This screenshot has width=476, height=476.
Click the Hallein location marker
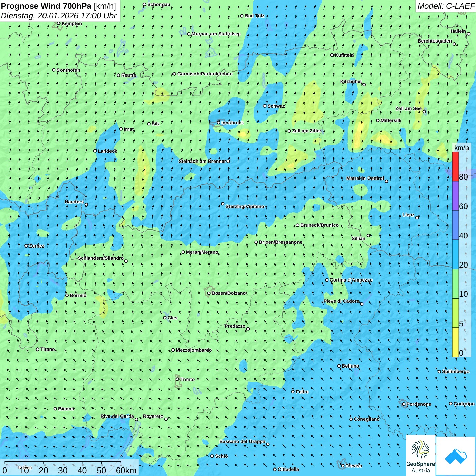tap(469, 34)
